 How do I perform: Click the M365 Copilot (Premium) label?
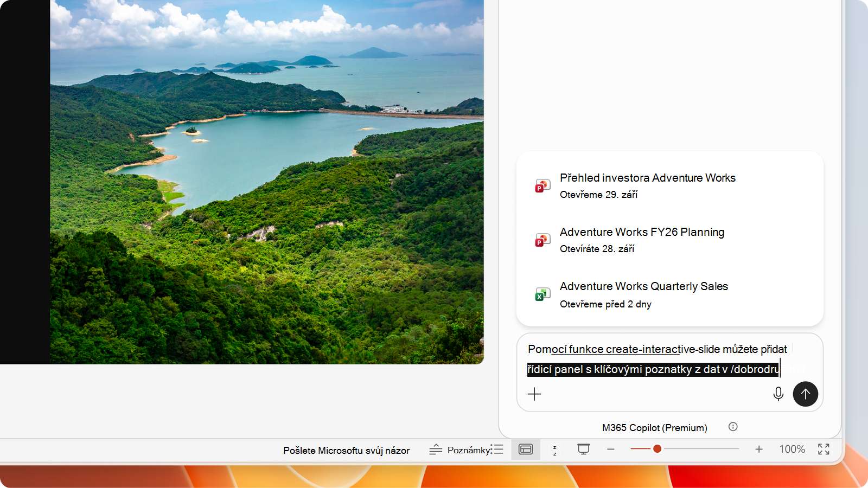click(655, 428)
